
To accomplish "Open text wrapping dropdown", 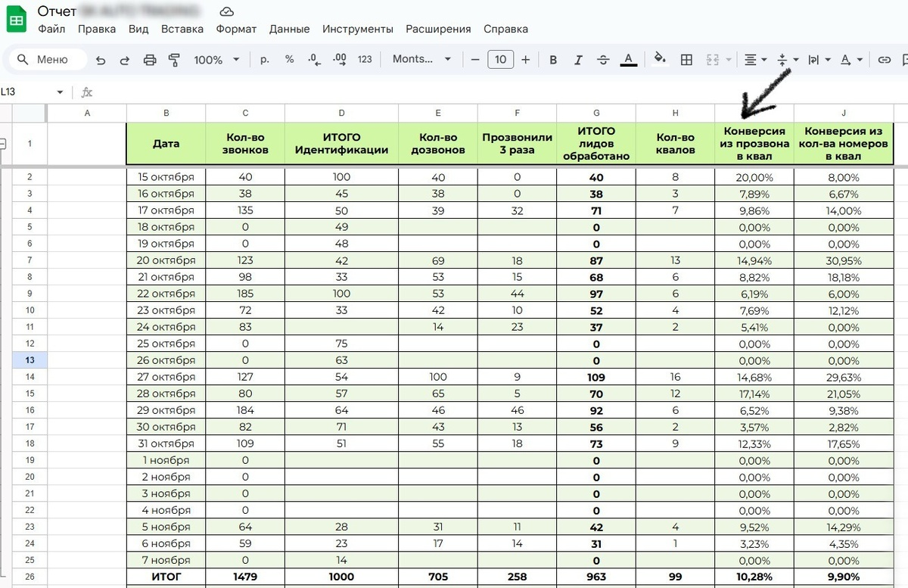I will [819, 60].
